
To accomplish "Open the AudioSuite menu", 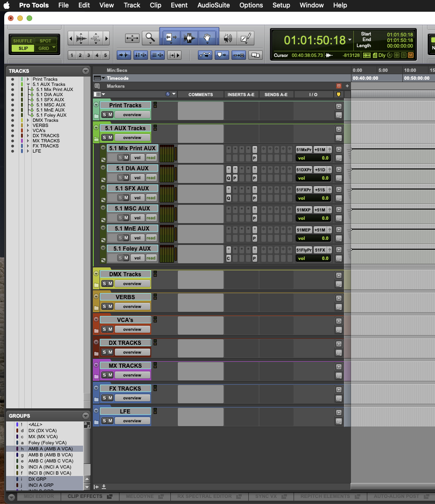I will point(213,5).
